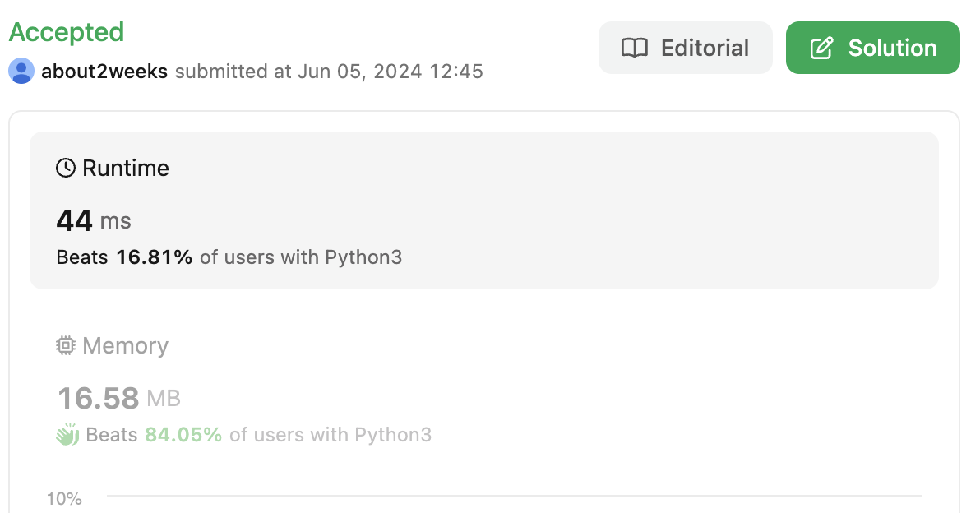Select the Runtime stats card
The height and width of the screenshot is (513, 980).
click(x=484, y=210)
